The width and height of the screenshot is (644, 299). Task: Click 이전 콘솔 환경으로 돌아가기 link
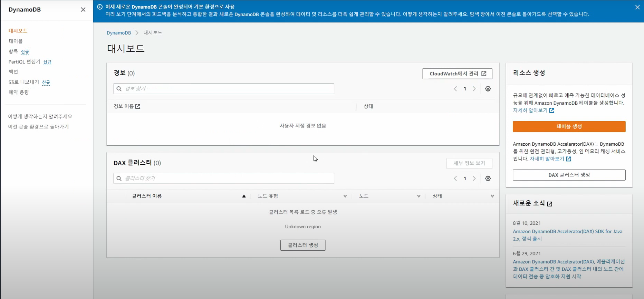(x=38, y=127)
